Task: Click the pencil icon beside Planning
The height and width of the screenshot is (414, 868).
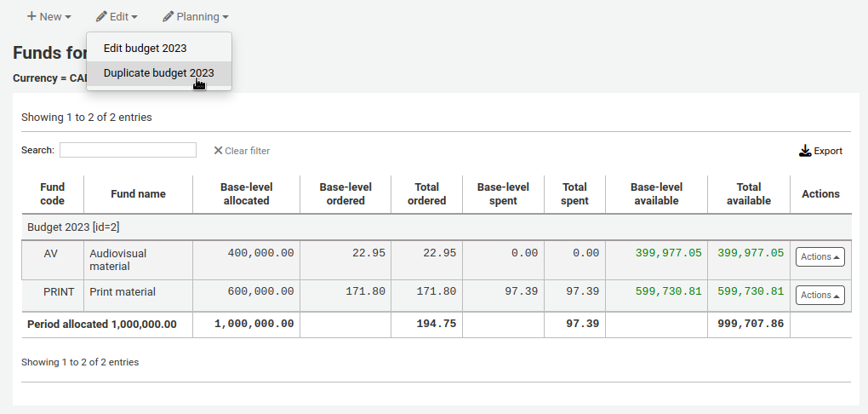Action: [168, 17]
